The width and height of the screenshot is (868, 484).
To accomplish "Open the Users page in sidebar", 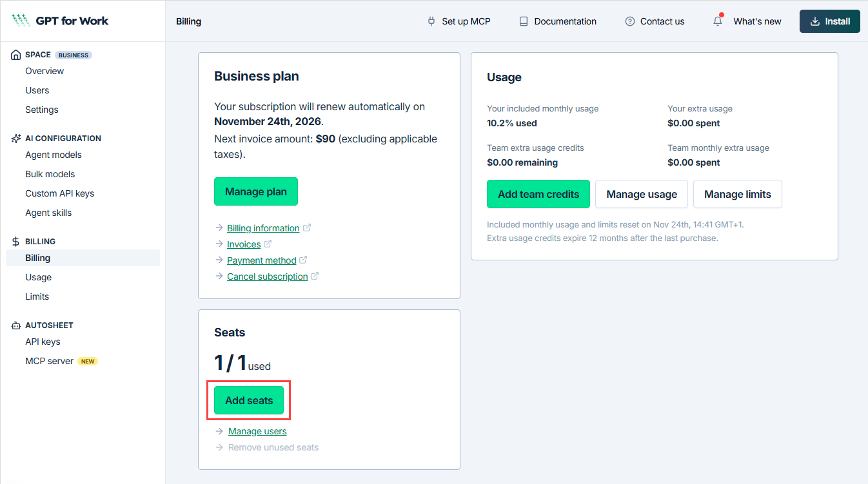I will click(37, 90).
